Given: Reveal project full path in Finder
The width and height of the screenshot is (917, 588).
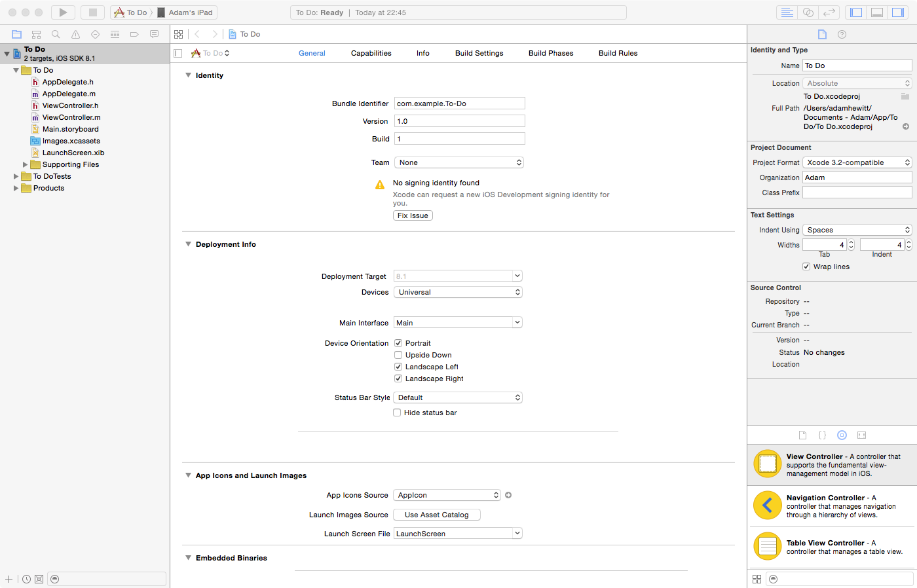Looking at the screenshot, I should [906, 126].
